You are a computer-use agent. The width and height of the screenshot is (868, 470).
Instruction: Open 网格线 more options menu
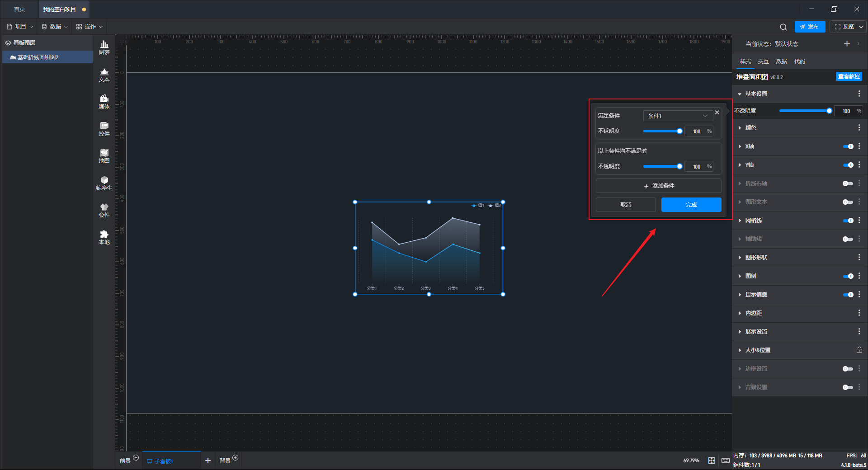(x=859, y=220)
